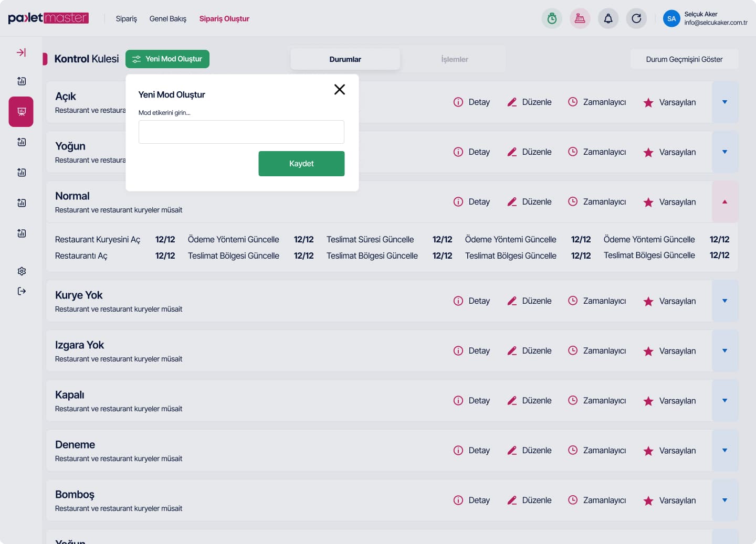Collapse the Normal row details
This screenshot has height=544, width=756.
(x=725, y=201)
